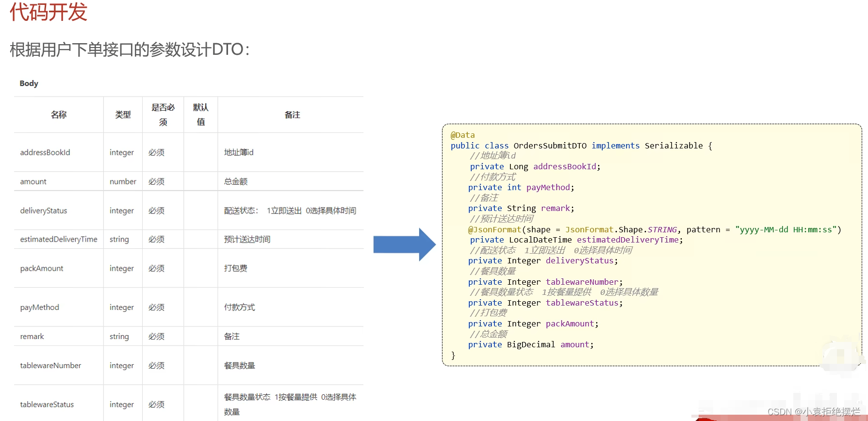Click the code comment '//餐具数量状态 1按餐量提供 0选择具体数量'
This screenshot has width=868, height=421.
click(x=564, y=291)
